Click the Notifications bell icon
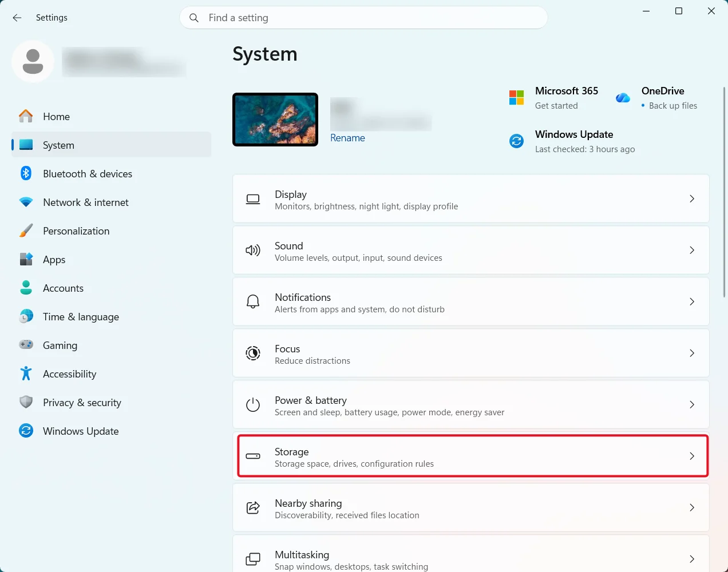This screenshot has width=728, height=572. point(253,301)
